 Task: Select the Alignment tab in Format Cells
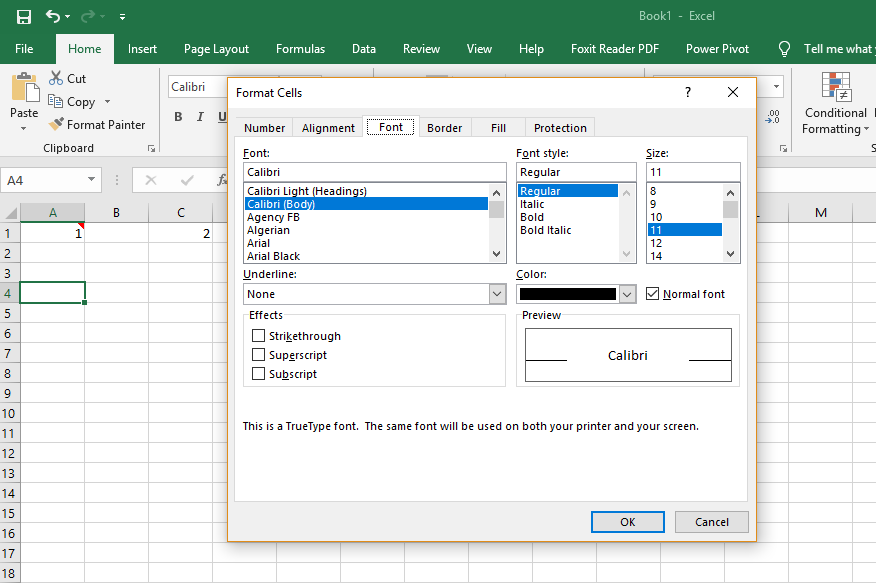[328, 128]
